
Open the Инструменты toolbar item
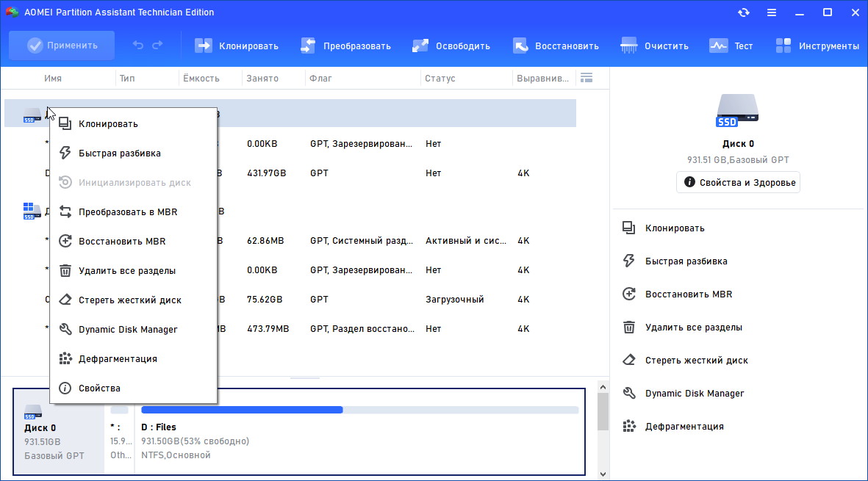[817, 46]
